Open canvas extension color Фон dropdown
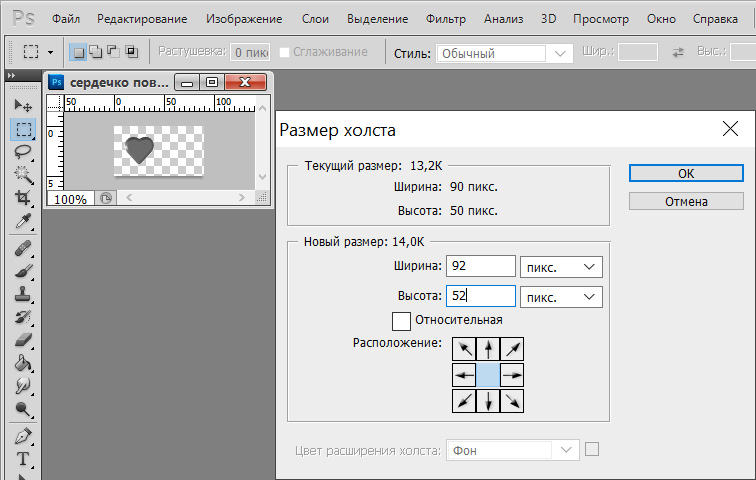Screen dimensions: 756x480 [x=513, y=450]
